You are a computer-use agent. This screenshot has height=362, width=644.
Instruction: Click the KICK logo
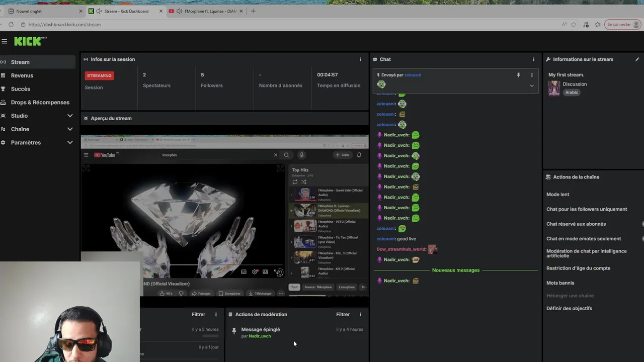point(30,41)
